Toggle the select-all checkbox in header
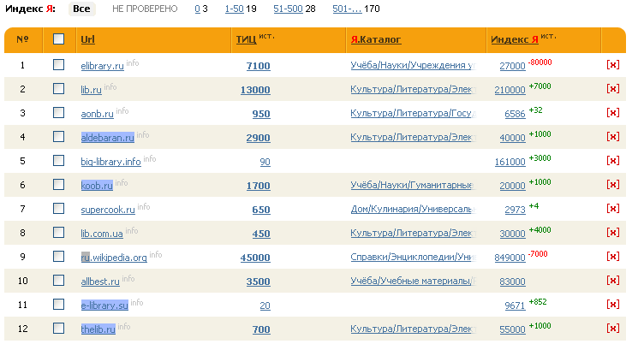Screen dimensions: 644x344 tap(59, 39)
